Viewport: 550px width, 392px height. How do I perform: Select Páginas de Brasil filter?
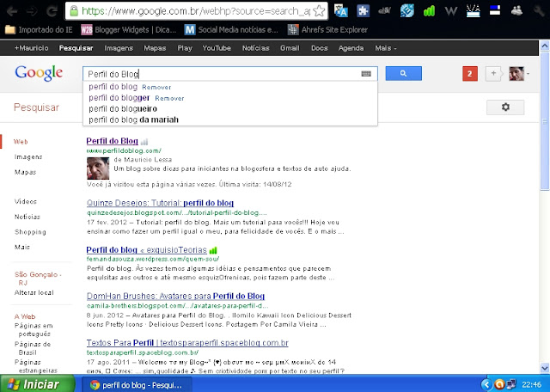point(33,348)
